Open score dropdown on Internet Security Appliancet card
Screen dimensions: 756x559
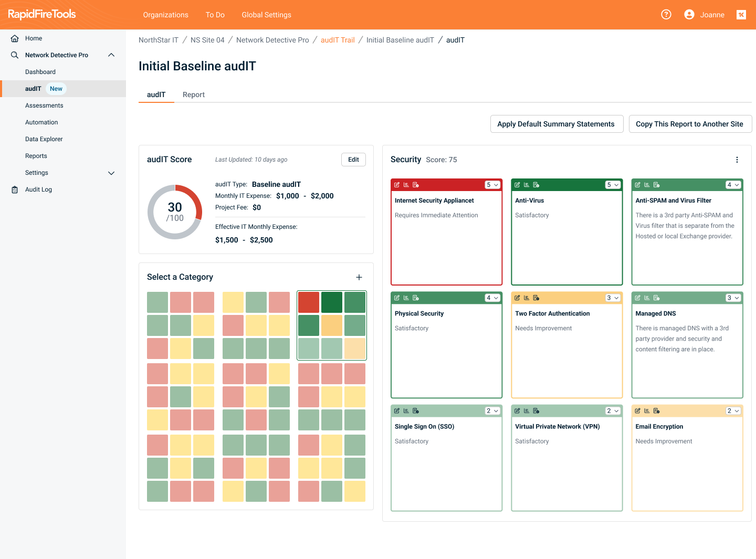(x=492, y=185)
